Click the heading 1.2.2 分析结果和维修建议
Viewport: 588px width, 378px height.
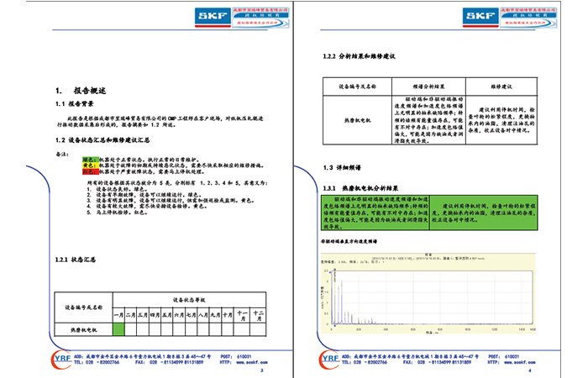pyautogui.click(x=360, y=57)
